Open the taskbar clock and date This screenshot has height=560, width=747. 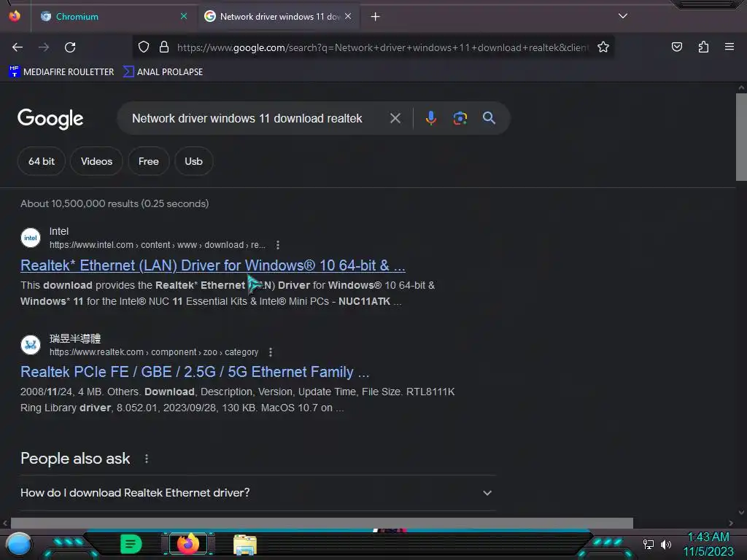(x=708, y=544)
